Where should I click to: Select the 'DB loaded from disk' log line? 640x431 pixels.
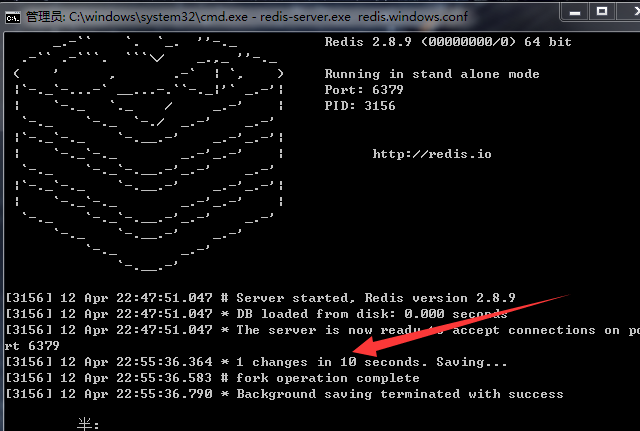pos(256,314)
